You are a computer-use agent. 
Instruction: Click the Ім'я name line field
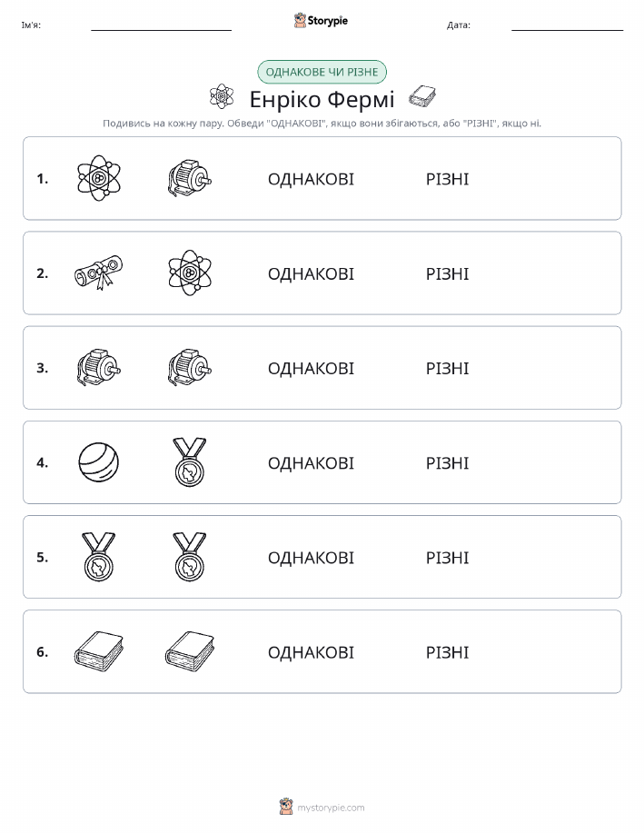tap(161, 25)
